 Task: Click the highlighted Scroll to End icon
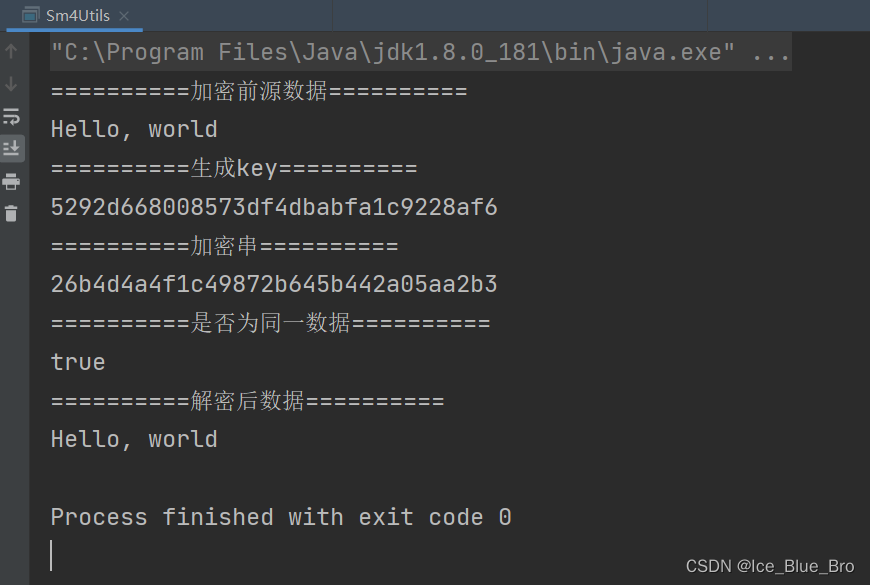coord(12,148)
